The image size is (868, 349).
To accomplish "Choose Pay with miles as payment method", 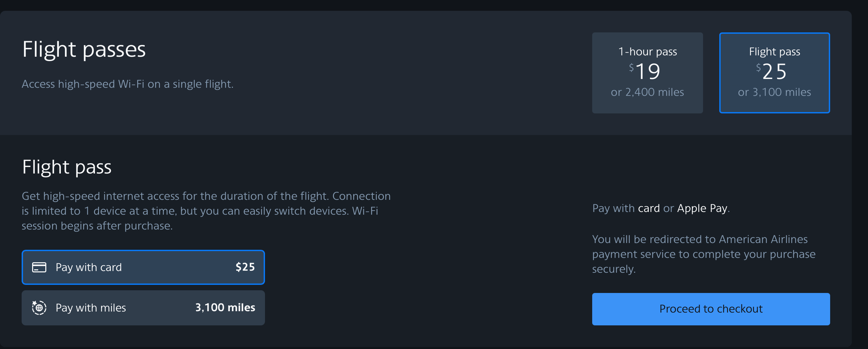I will (x=143, y=307).
